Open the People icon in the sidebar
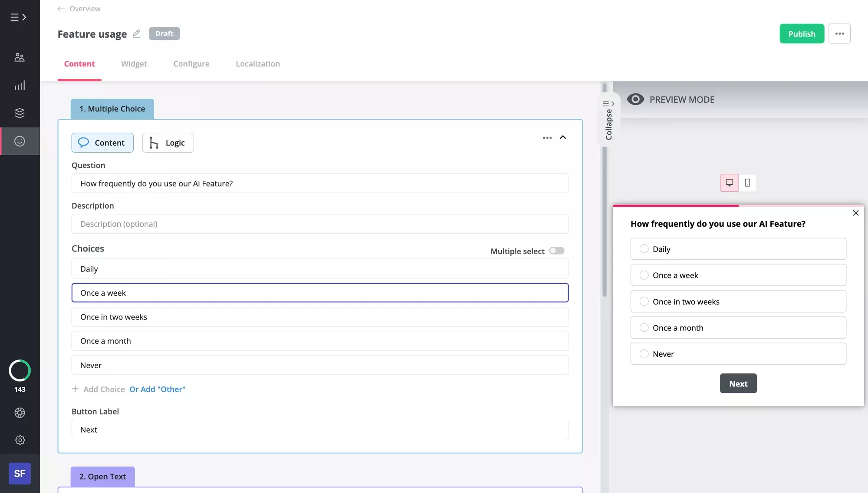This screenshot has width=868, height=493. (20, 57)
